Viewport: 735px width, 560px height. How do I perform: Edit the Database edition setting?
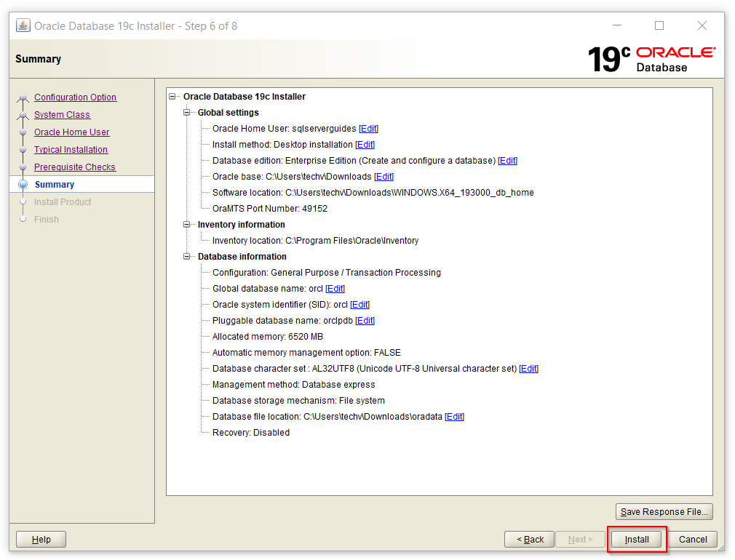(x=507, y=161)
